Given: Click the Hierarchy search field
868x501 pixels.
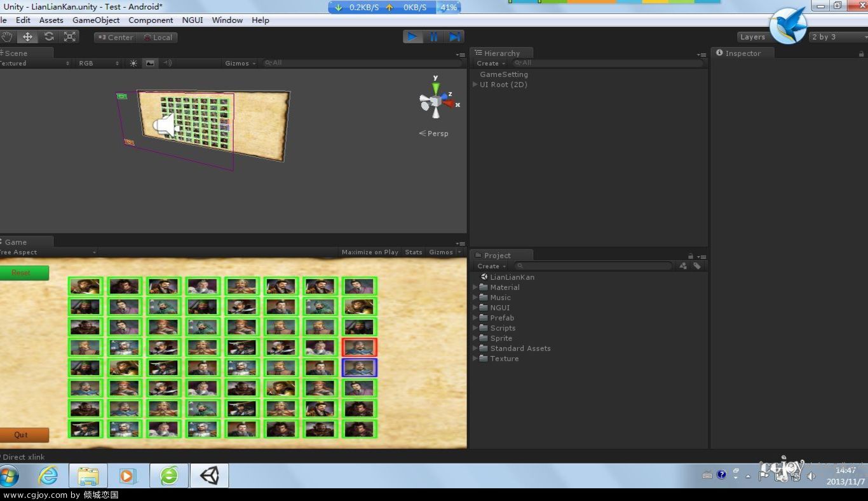Looking at the screenshot, I should coord(608,63).
